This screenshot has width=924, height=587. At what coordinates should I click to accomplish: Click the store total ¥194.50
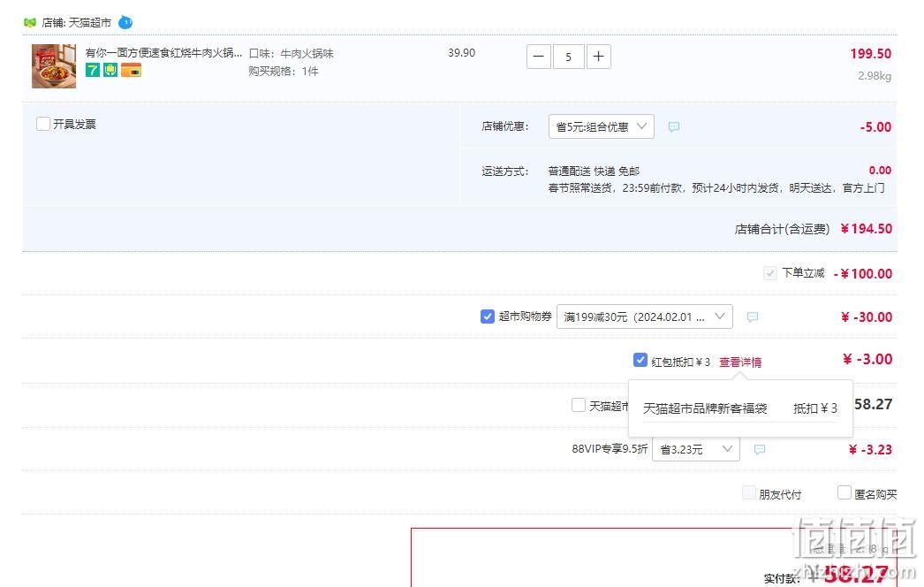click(x=867, y=229)
